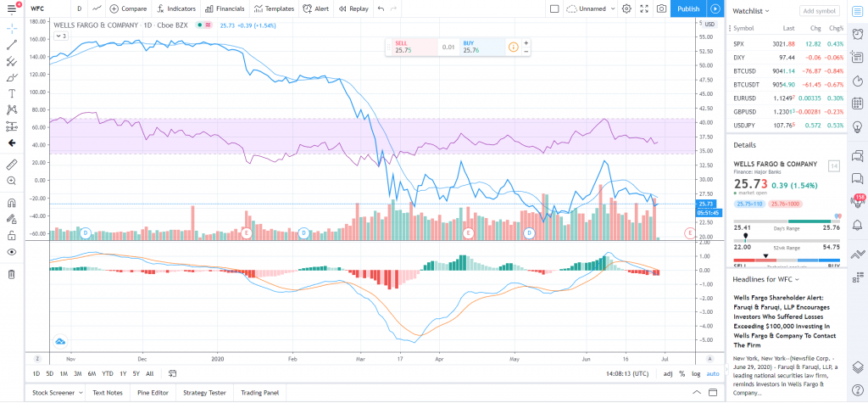The width and height of the screenshot is (868, 403).
Task: Set time range to 3M
Action: point(78,373)
